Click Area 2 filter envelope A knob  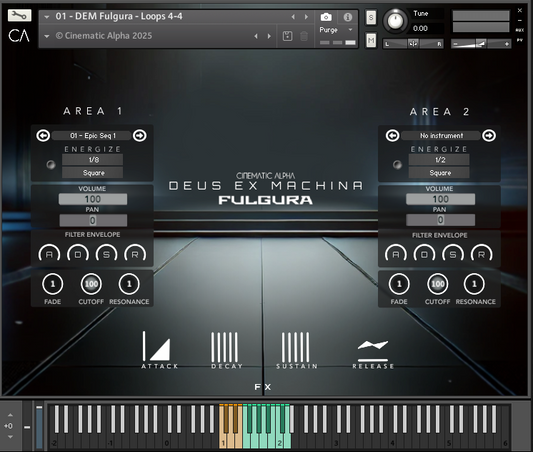396,254
